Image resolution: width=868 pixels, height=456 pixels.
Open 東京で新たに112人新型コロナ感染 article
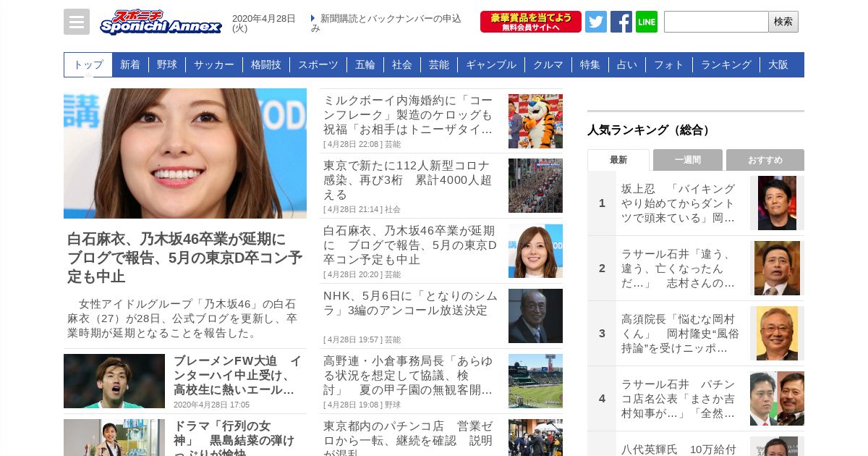pyautogui.click(x=408, y=180)
